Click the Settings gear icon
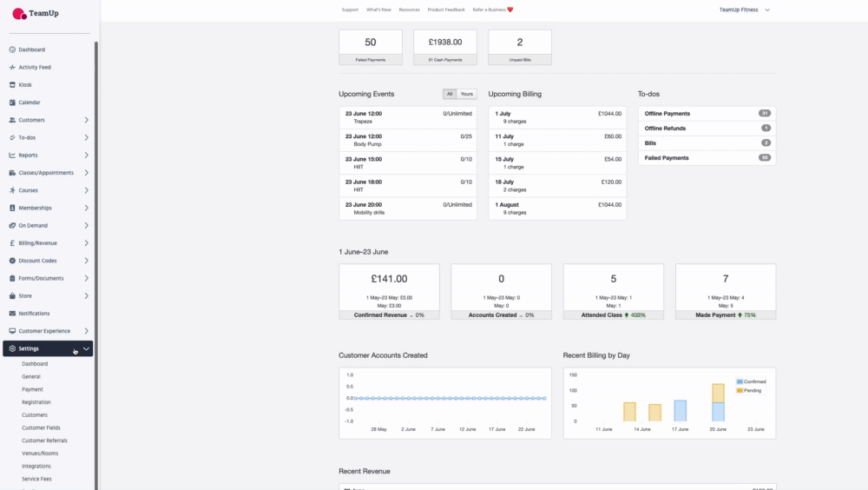This screenshot has height=490, width=868. (11, 348)
